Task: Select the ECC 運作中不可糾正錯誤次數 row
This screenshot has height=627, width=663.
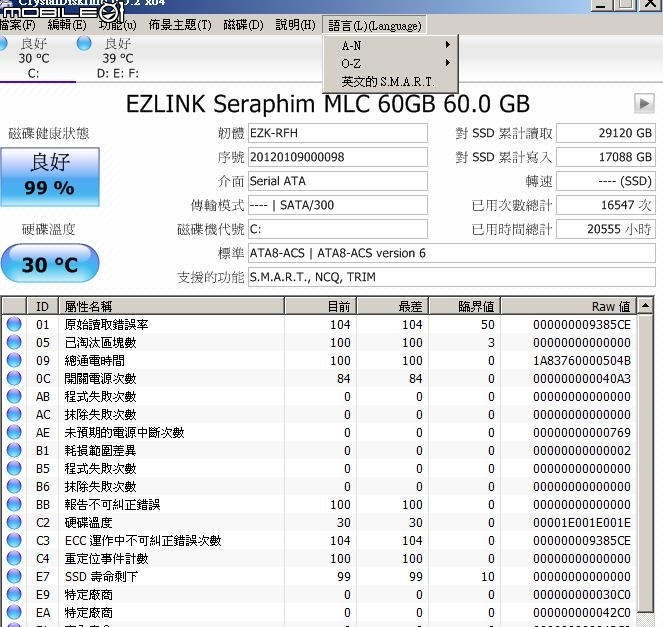Action: [319, 540]
